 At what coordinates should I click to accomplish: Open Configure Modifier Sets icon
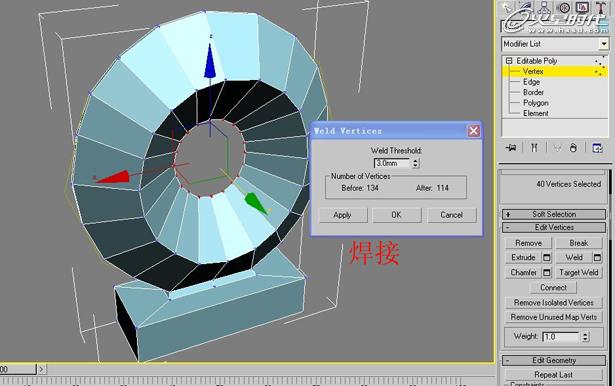(597, 148)
